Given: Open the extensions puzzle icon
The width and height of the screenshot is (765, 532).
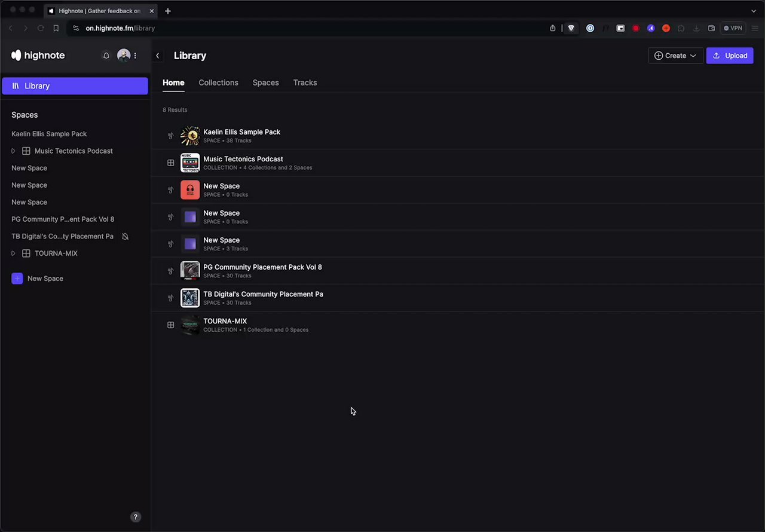Looking at the screenshot, I should (x=681, y=28).
